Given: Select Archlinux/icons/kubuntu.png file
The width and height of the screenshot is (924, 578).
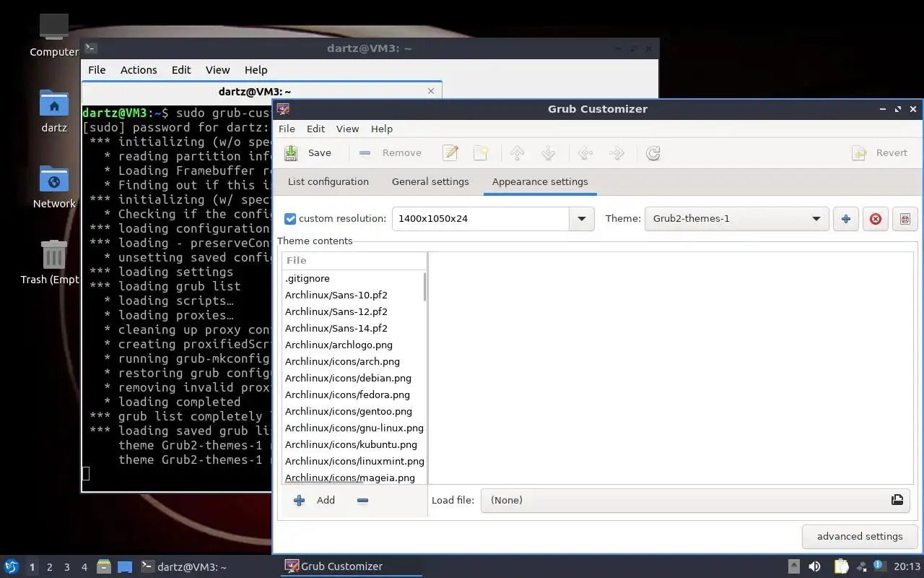Looking at the screenshot, I should (x=353, y=444).
